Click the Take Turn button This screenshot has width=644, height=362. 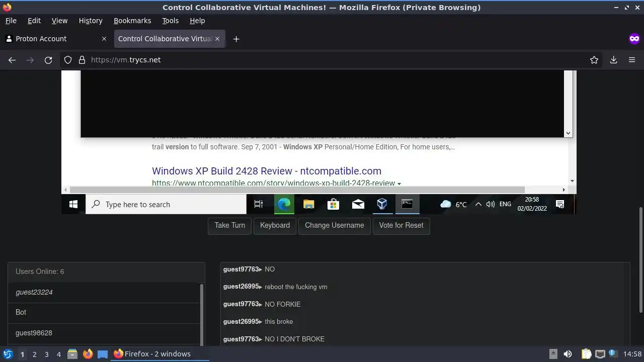230,225
